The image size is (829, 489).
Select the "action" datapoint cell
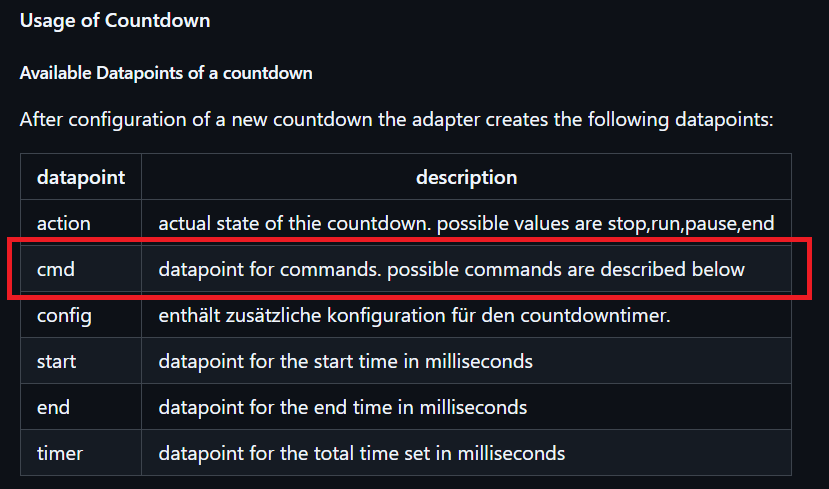coord(63,224)
